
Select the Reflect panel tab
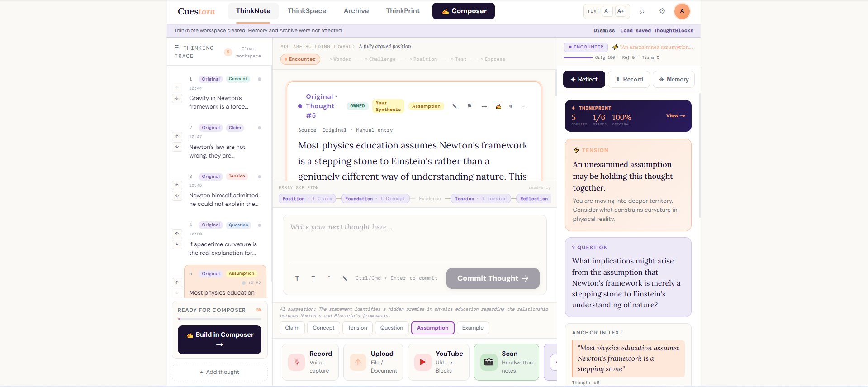(x=584, y=79)
